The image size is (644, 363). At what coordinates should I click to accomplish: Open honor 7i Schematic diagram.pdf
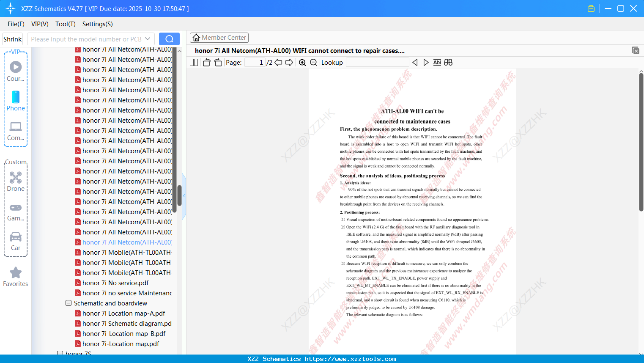127,323
